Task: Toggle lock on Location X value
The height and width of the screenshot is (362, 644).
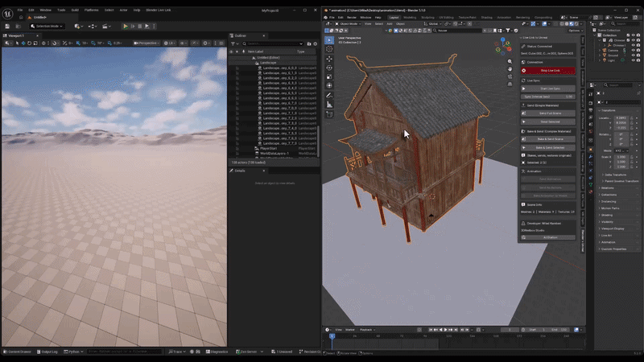Action: (632, 117)
